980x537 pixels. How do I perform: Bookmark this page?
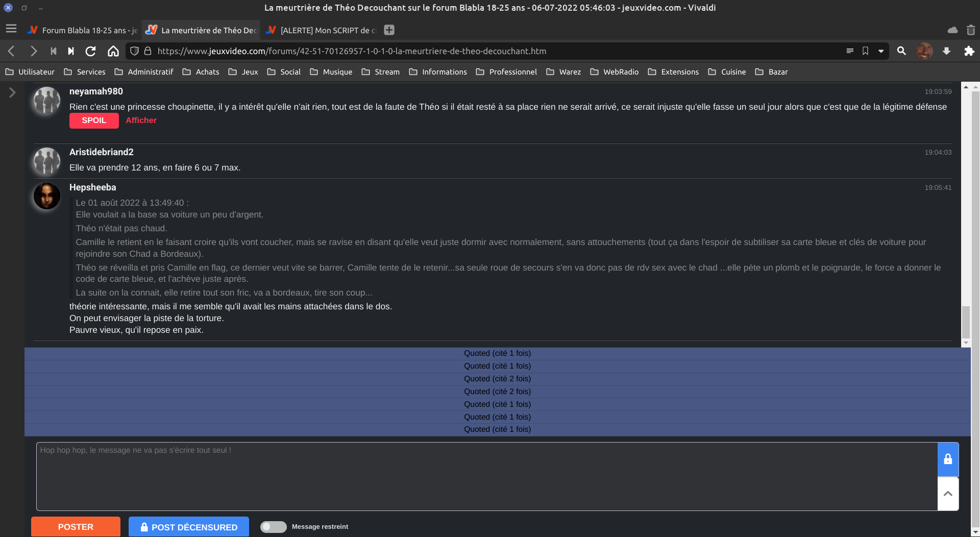866,51
